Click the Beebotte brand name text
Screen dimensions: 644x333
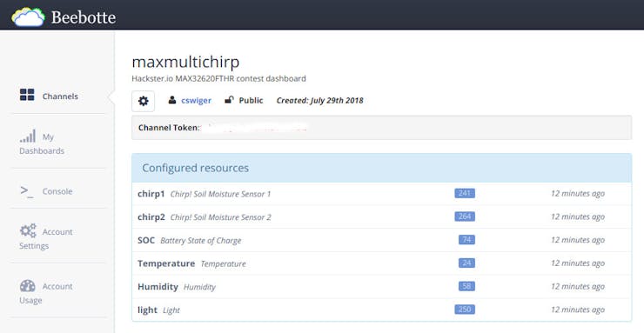(x=84, y=17)
